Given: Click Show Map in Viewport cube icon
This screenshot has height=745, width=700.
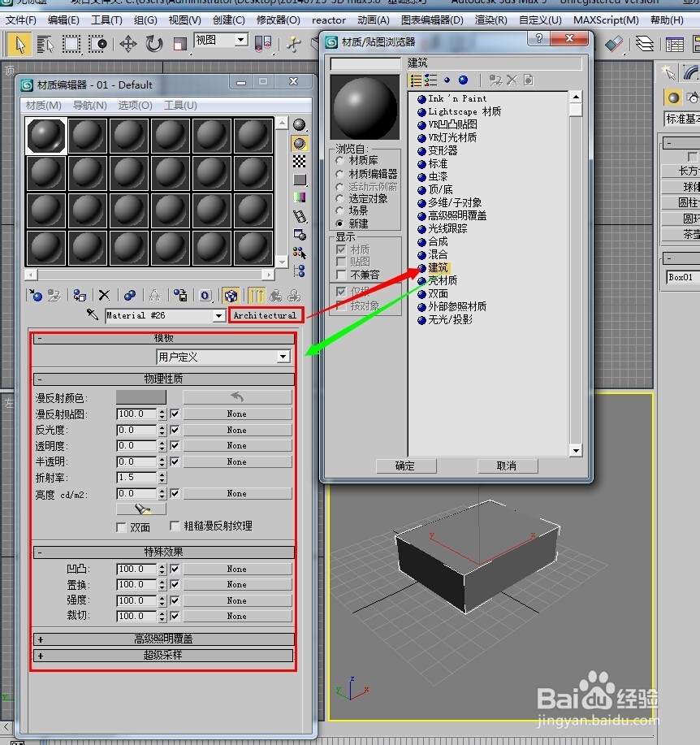Looking at the screenshot, I should [x=231, y=296].
